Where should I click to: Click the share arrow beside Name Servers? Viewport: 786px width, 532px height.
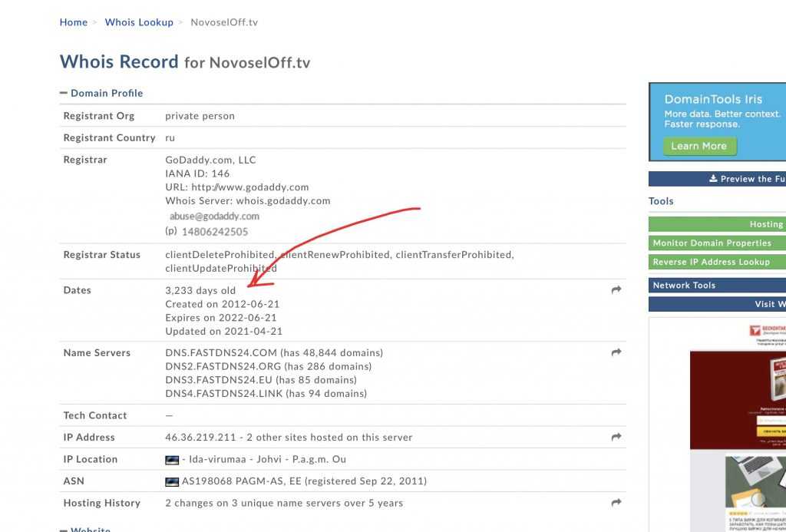[616, 352]
